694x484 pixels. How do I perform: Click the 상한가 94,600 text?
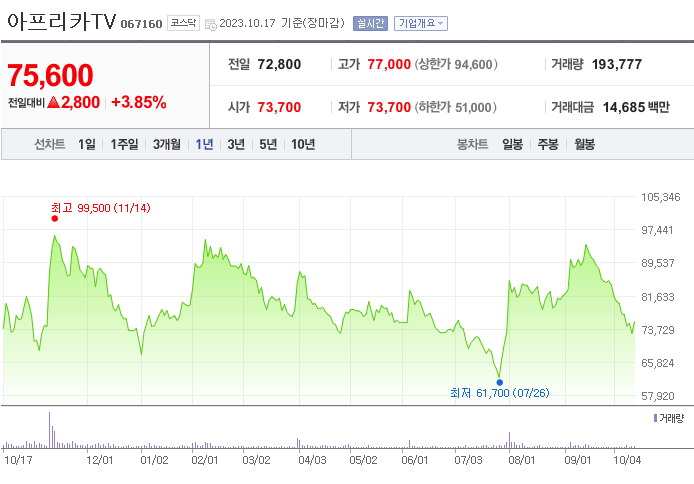[x=456, y=65]
